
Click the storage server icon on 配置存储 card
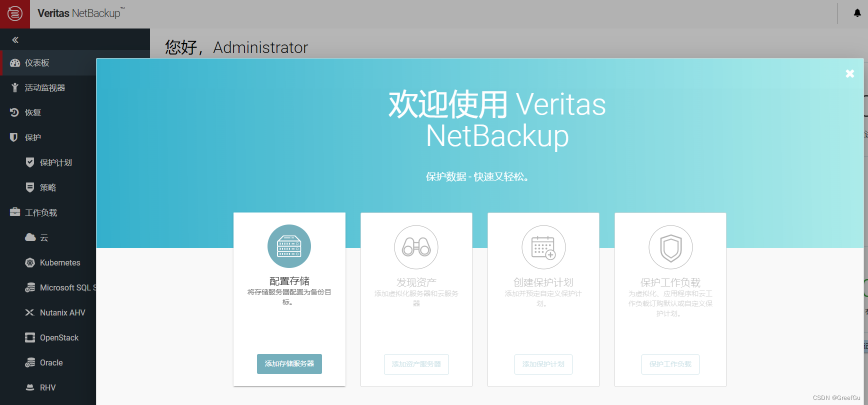point(289,246)
